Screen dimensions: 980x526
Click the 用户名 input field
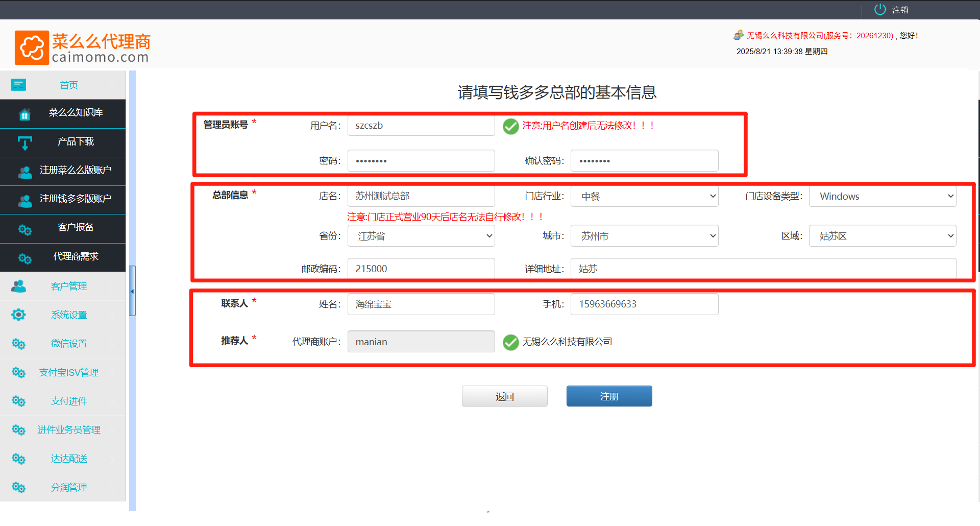[421, 126]
